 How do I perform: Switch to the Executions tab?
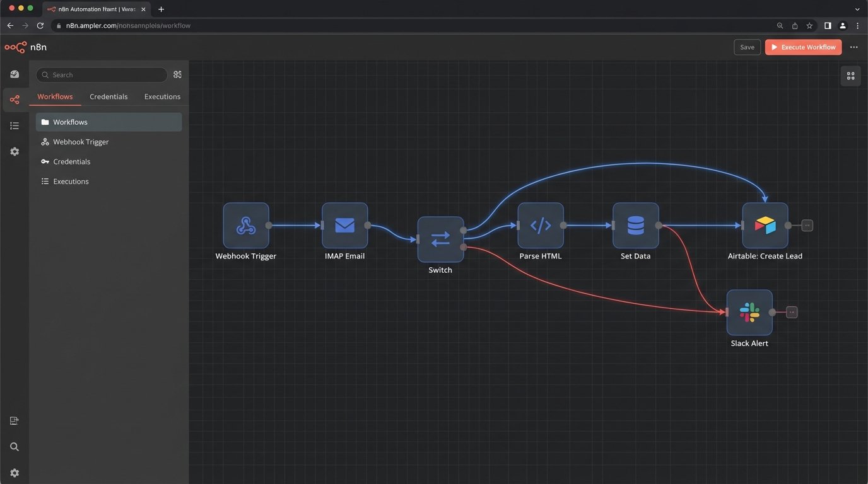[x=161, y=96]
